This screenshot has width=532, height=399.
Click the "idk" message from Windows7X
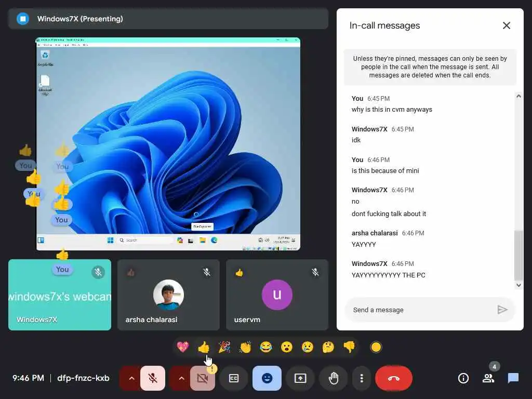click(x=356, y=140)
